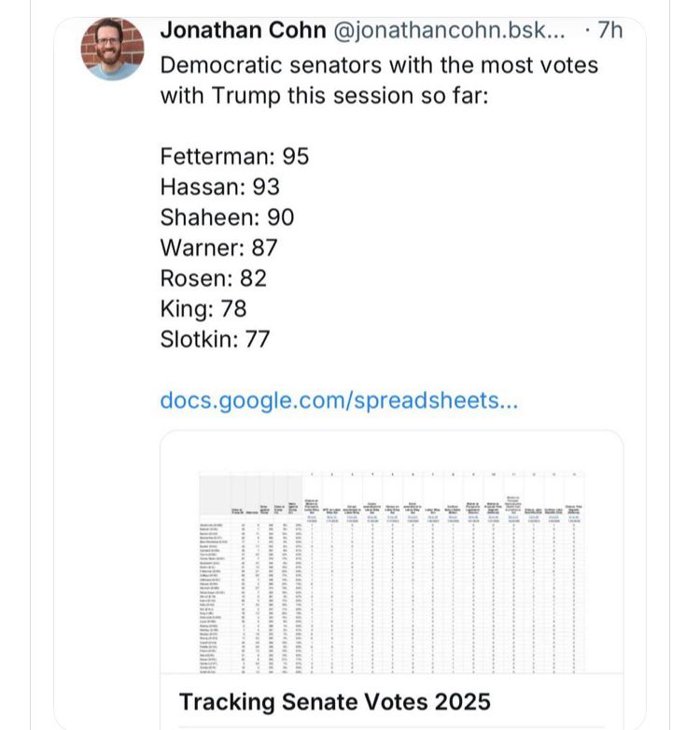Open Jonathan Cohn's profile avatar
Image resolution: width=700 pixels, height=730 pixels.
click(x=112, y=49)
